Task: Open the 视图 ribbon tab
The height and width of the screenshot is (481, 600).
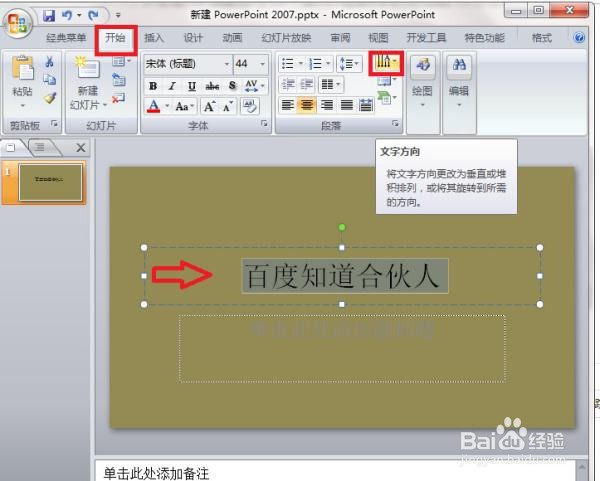Action: point(378,38)
